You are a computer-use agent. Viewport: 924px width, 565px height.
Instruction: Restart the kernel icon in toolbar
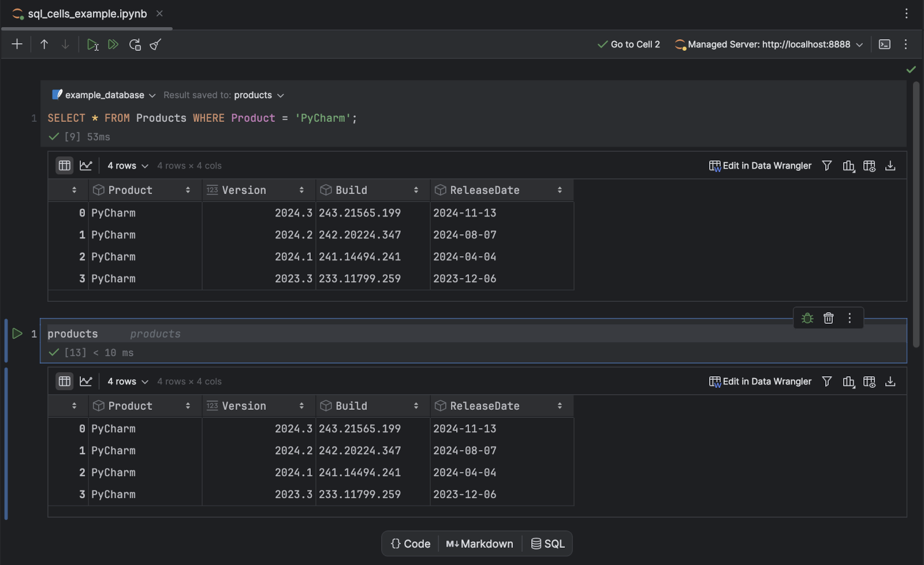click(135, 44)
